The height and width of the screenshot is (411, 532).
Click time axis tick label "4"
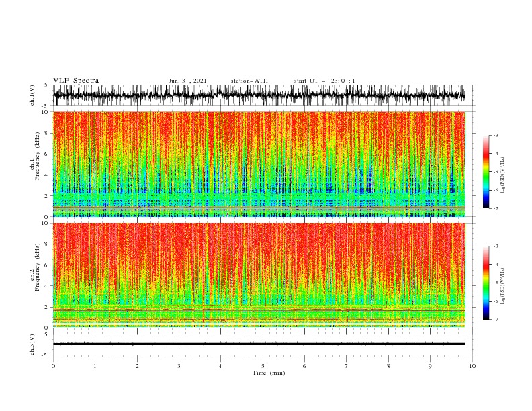[220, 366]
